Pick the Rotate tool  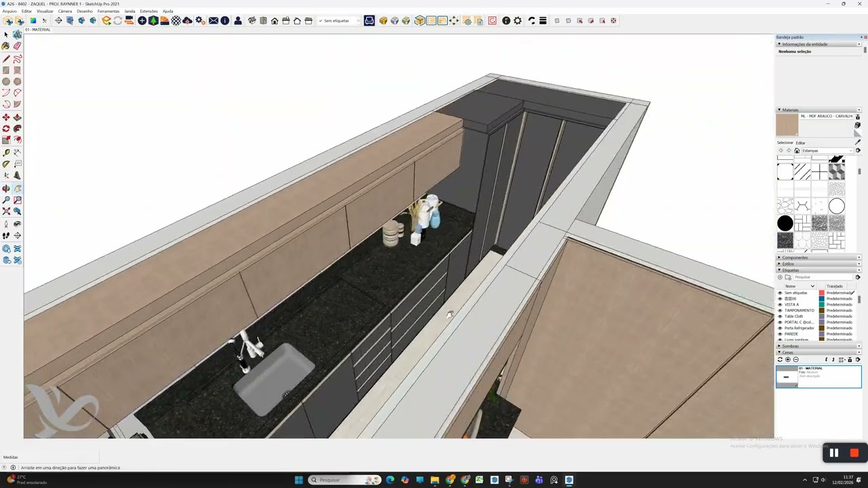click(6, 129)
